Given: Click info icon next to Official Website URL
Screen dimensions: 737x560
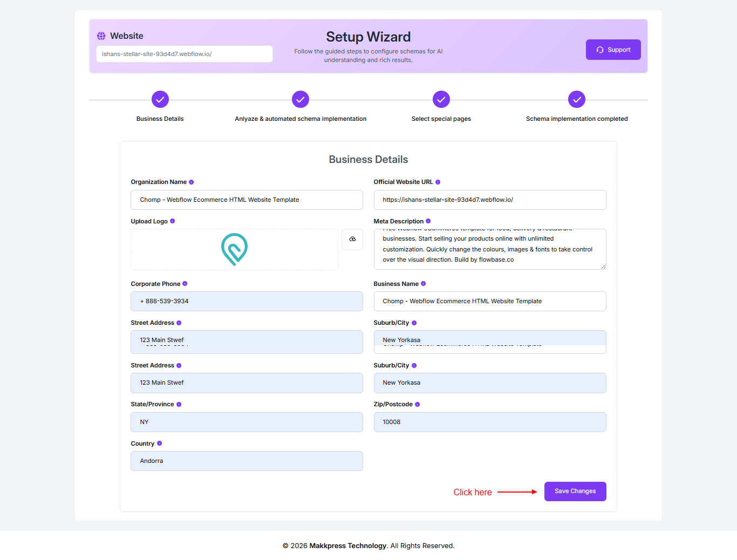Looking at the screenshot, I should 438,182.
